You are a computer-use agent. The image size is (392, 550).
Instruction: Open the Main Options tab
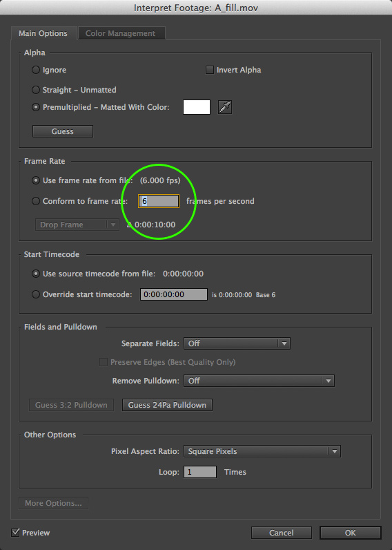click(43, 33)
